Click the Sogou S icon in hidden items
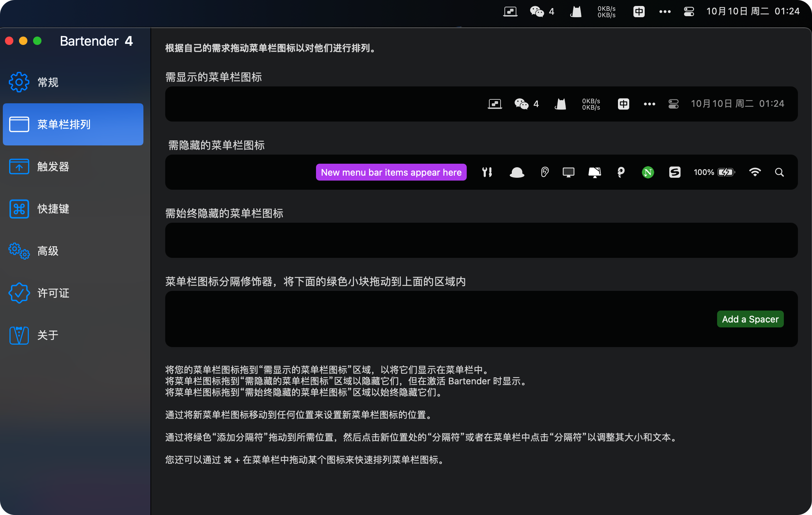The height and width of the screenshot is (515, 812). pyautogui.click(x=675, y=172)
